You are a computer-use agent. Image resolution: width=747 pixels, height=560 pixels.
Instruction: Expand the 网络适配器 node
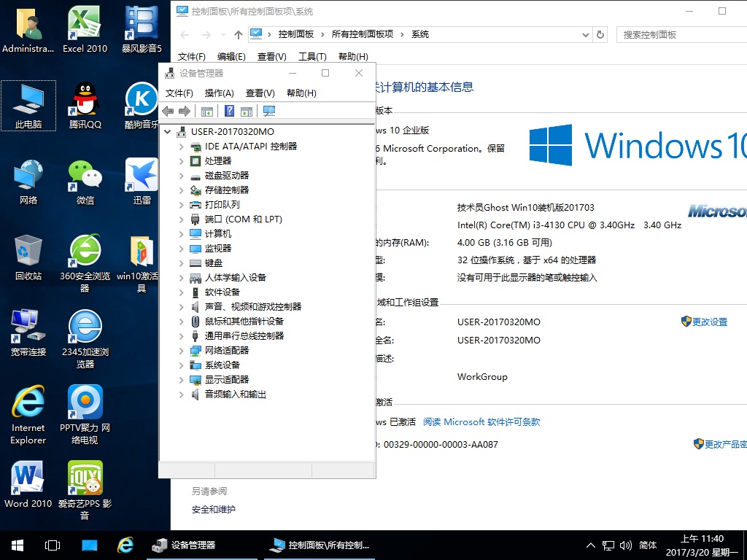point(181,351)
